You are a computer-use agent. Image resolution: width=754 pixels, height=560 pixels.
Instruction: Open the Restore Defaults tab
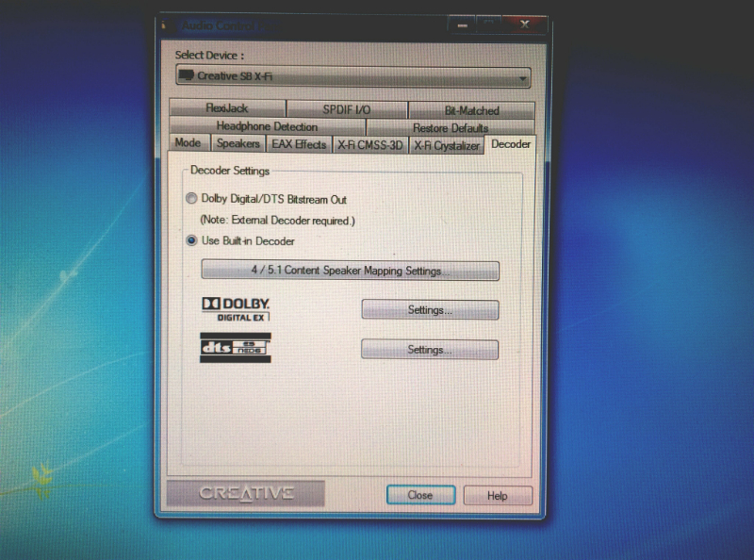[x=451, y=128]
